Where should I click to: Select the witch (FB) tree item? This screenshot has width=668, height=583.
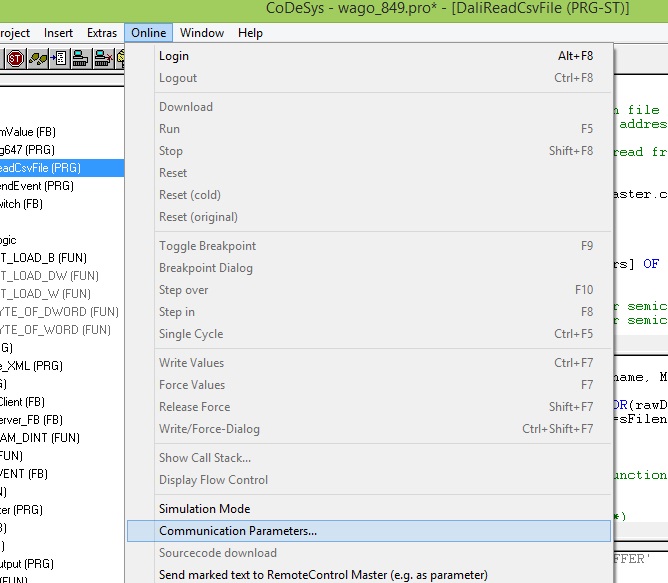[x=21, y=204]
